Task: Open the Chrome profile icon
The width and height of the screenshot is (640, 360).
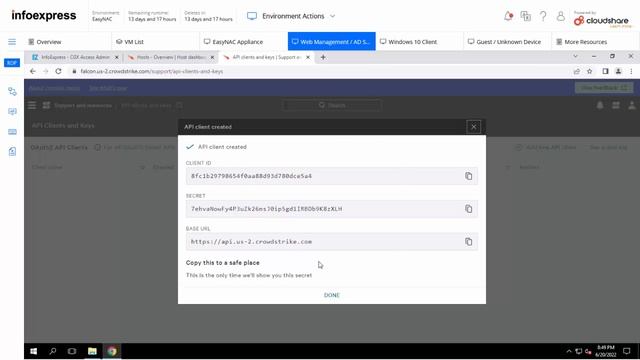Action: coord(618,71)
